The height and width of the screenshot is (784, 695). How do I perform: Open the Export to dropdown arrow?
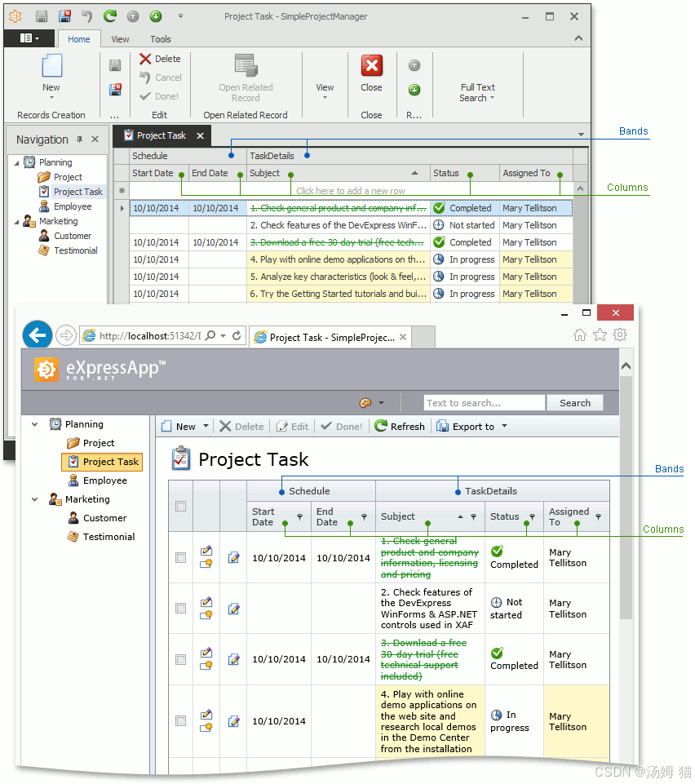pyautogui.click(x=504, y=426)
